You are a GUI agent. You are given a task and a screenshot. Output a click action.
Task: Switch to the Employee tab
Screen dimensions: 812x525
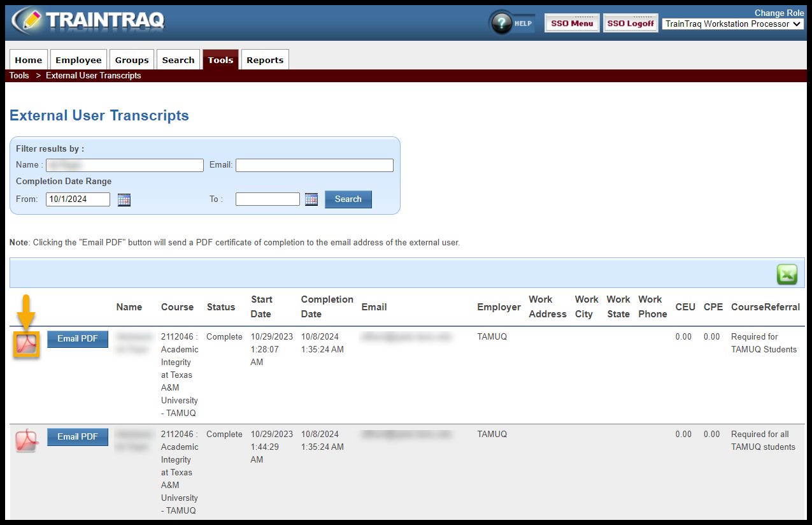pyautogui.click(x=78, y=60)
